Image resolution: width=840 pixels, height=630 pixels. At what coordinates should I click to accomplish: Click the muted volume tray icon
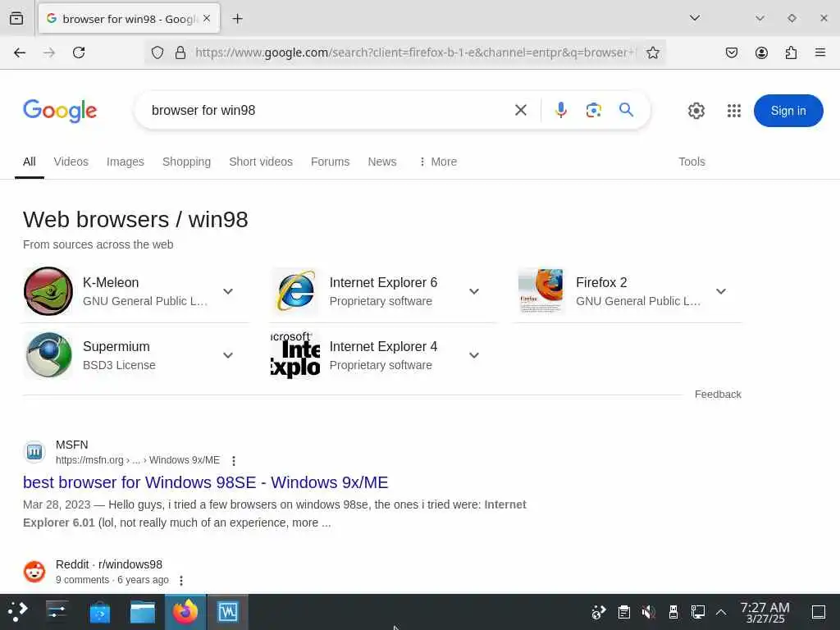(x=648, y=612)
